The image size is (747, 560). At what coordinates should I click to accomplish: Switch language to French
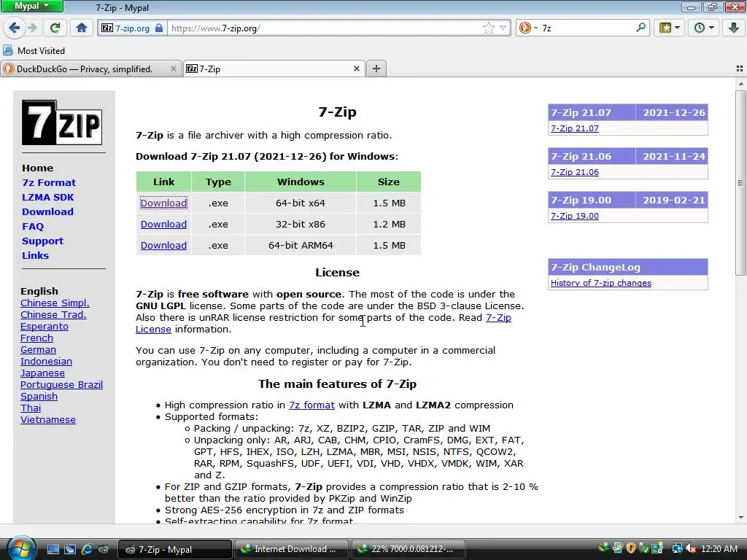click(x=36, y=338)
